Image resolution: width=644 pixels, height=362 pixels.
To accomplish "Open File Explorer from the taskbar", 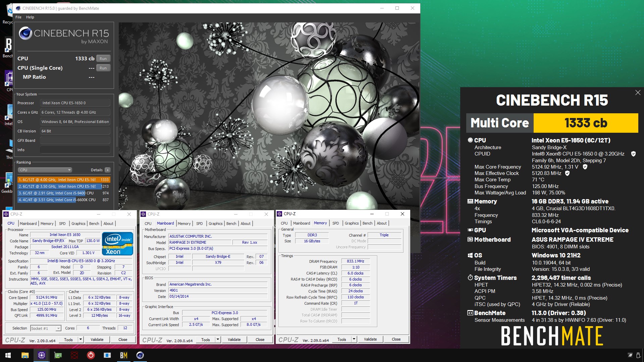I will (x=25, y=355).
